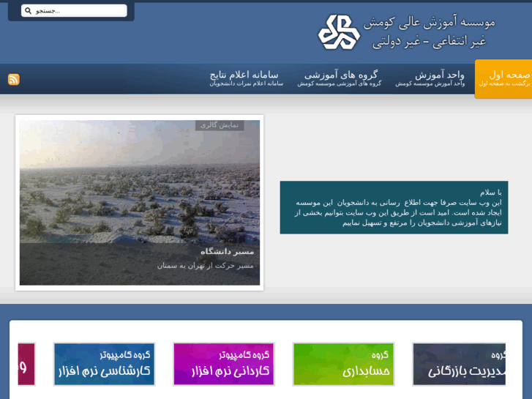Click the نمایش گالری gallery button
Viewport: 532px width, 399px height.
point(220,125)
